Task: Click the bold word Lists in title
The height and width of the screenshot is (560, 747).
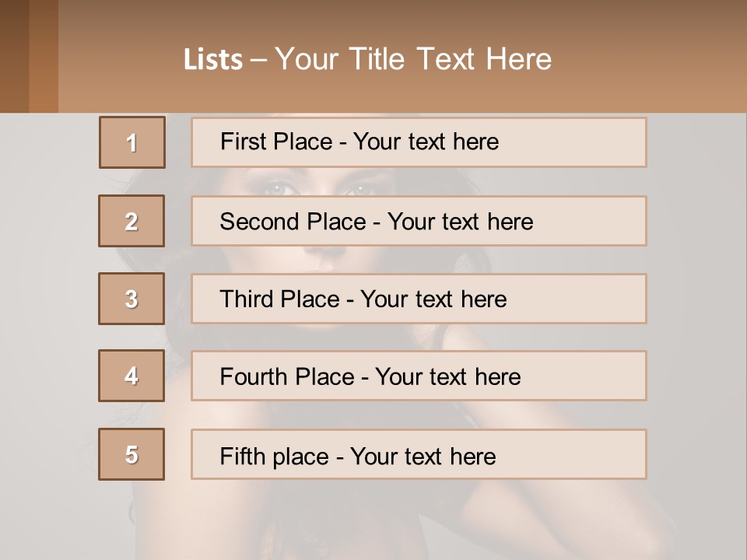Action: point(212,60)
